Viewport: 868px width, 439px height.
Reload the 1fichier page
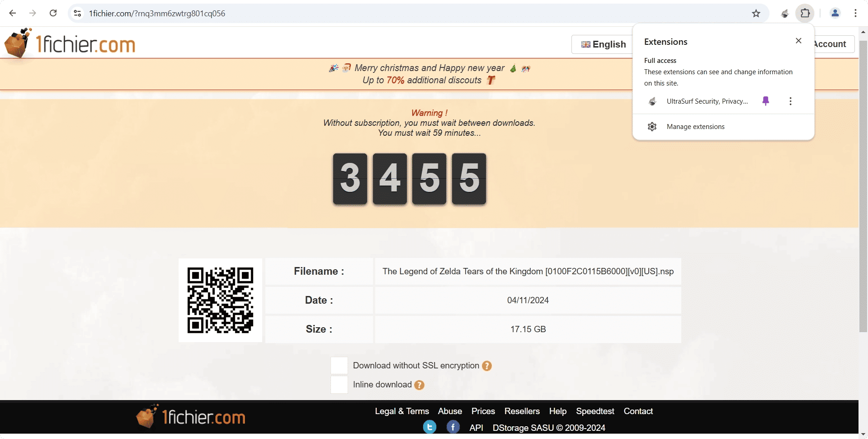(x=53, y=13)
